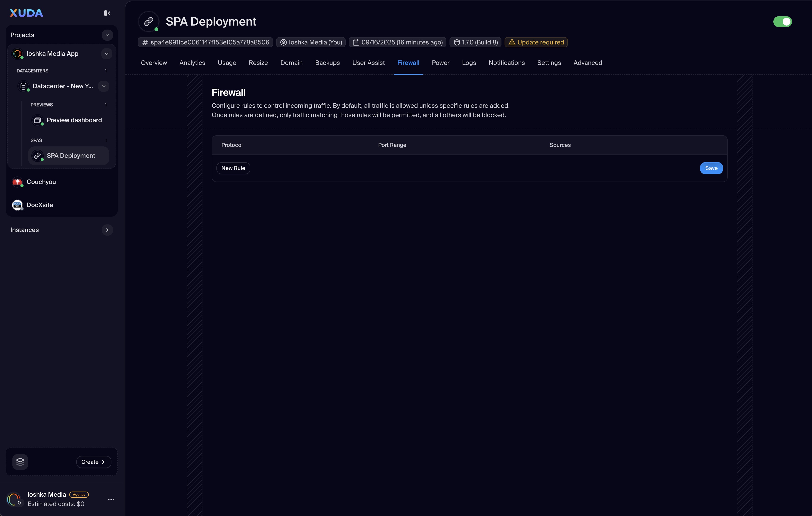The width and height of the screenshot is (812, 516).
Task: Switch to the Backups tab
Action: tap(327, 63)
